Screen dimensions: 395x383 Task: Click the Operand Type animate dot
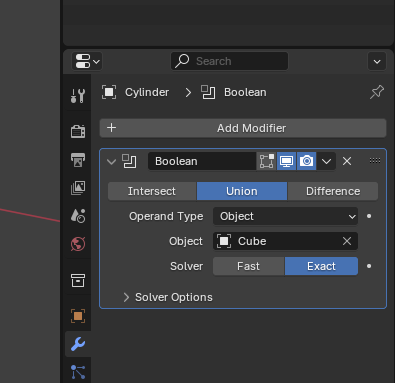[x=369, y=216]
